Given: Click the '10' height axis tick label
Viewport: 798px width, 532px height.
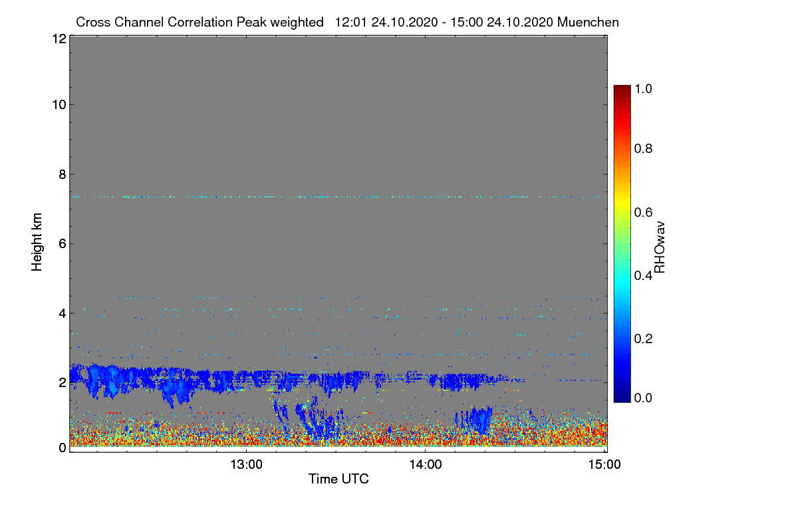Looking at the screenshot, I should tap(59, 104).
